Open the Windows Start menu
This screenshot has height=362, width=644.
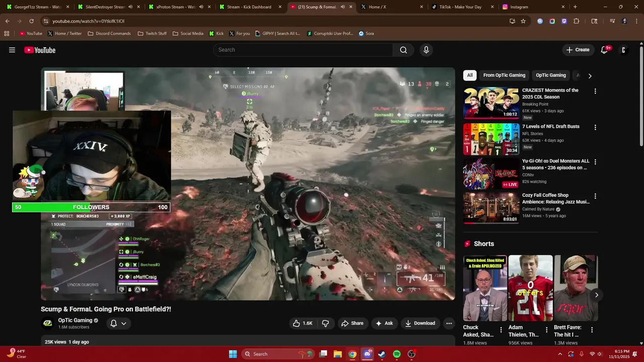click(233, 354)
